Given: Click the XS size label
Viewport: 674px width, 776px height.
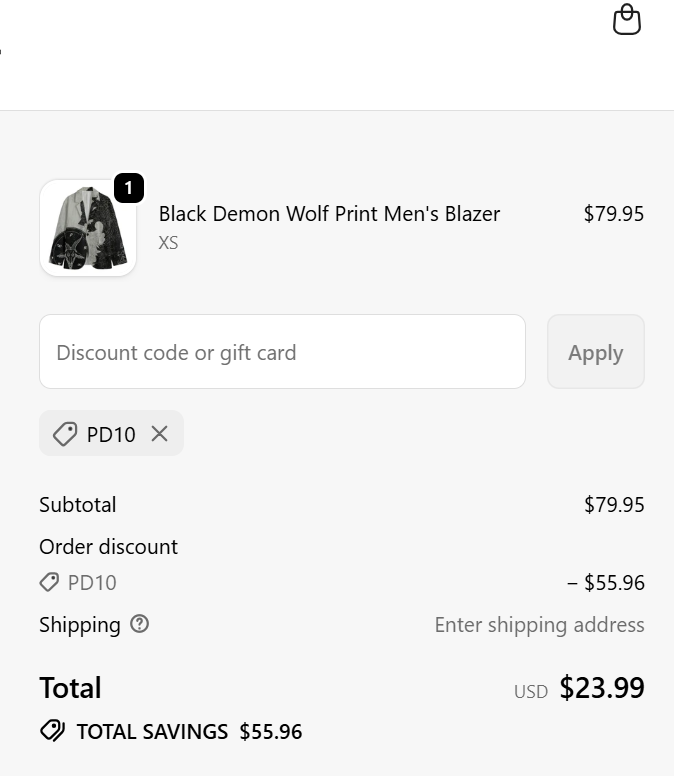Looking at the screenshot, I should coord(168,243).
